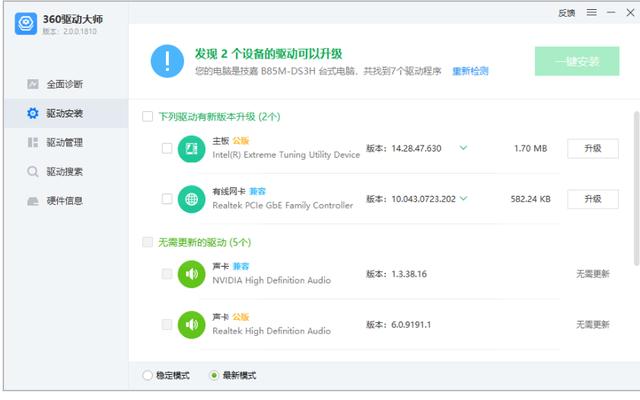Click version text 1.3.38.16
The width and height of the screenshot is (640, 400).
[409, 274]
